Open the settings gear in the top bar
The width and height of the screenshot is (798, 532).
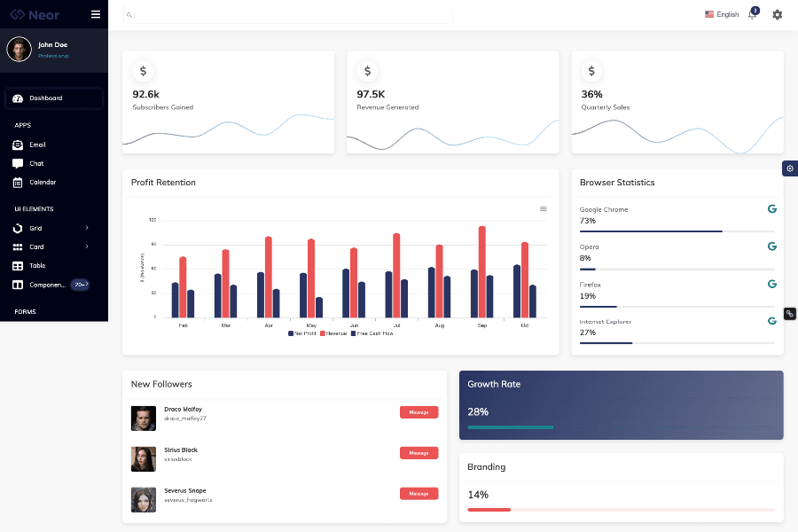tap(777, 14)
